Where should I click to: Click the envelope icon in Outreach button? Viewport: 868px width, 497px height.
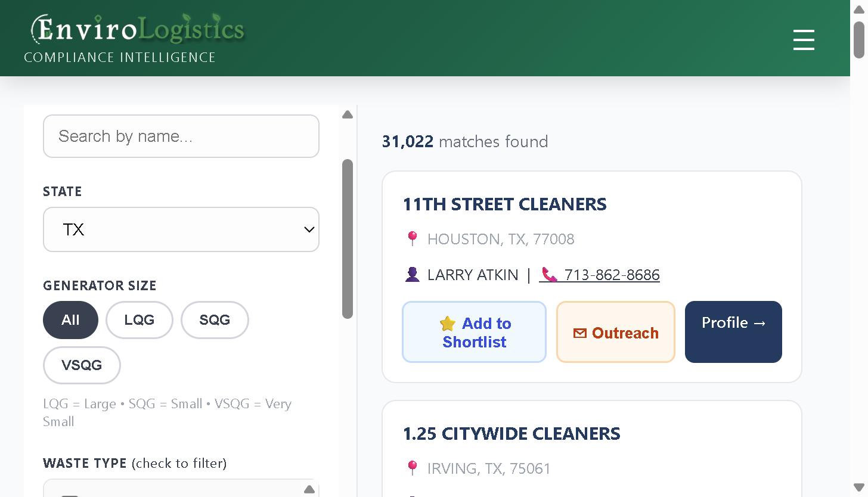(x=580, y=333)
